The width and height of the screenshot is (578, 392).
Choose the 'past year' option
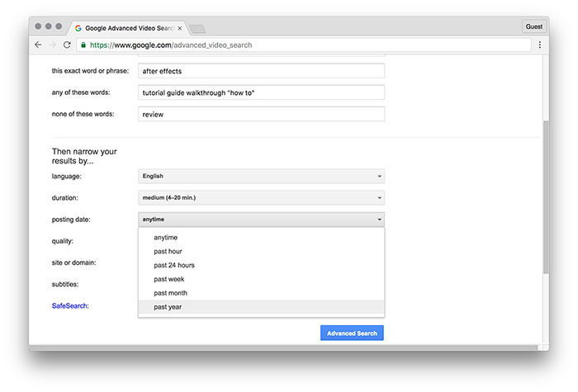tap(168, 307)
